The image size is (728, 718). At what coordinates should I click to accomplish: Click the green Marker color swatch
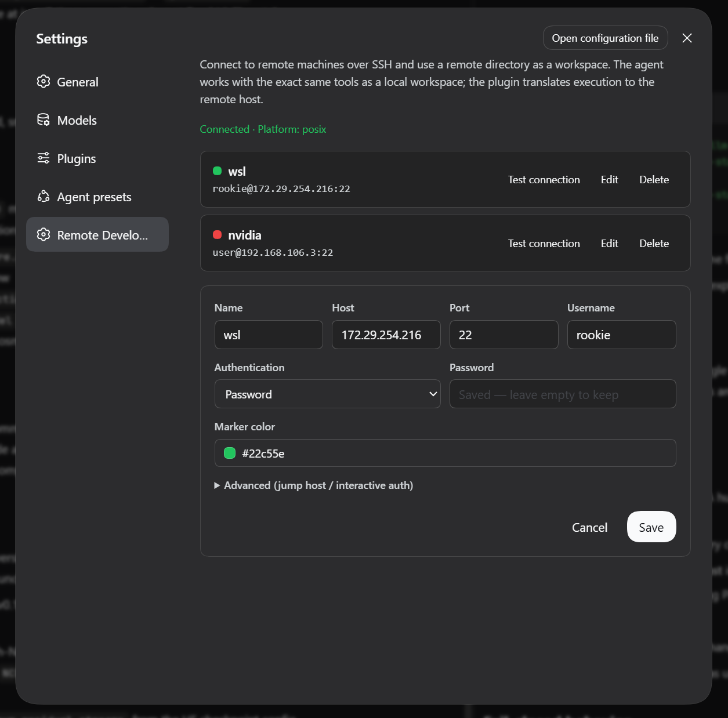tap(230, 453)
